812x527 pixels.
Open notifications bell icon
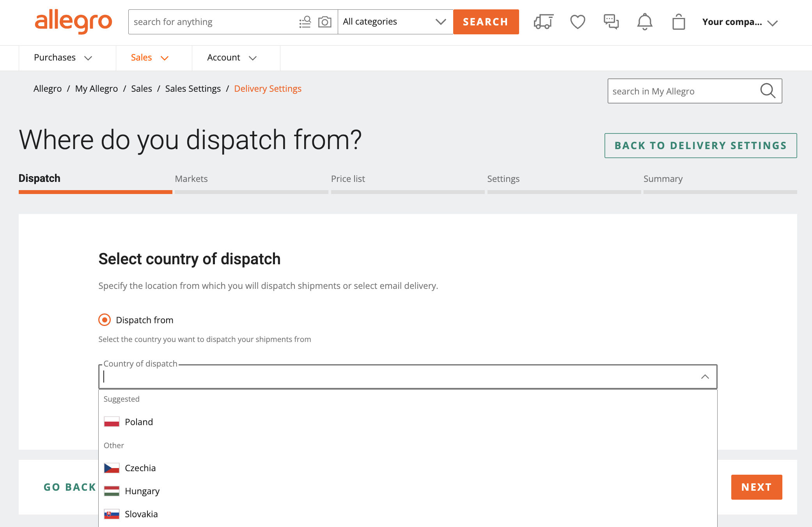pyautogui.click(x=645, y=22)
